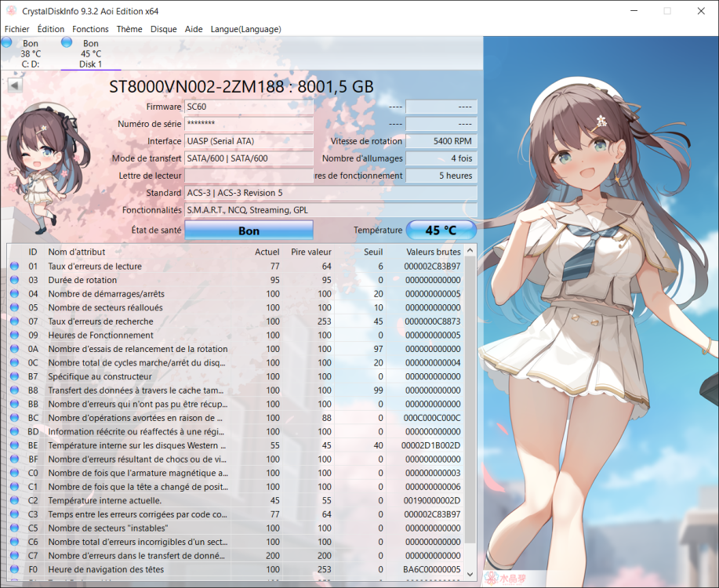Click the blue status orb for Disk 1

pyautogui.click(x=67, y=42)
